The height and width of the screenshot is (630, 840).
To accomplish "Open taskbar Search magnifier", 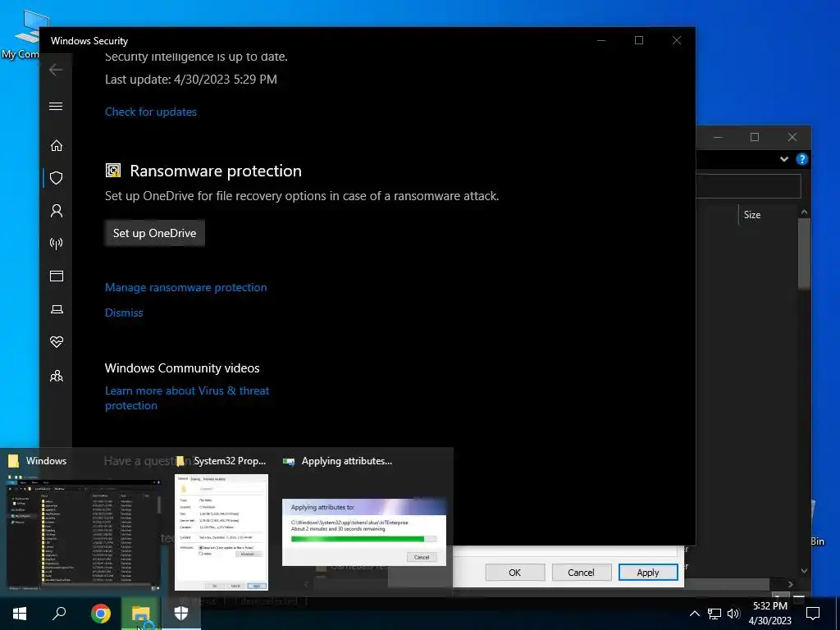I will [59, 614].
